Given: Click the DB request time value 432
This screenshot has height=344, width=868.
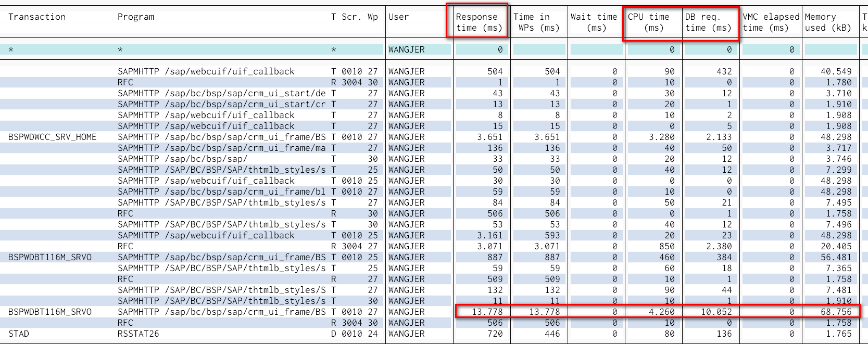Looking at the screenshot, I should click(724, 71).
